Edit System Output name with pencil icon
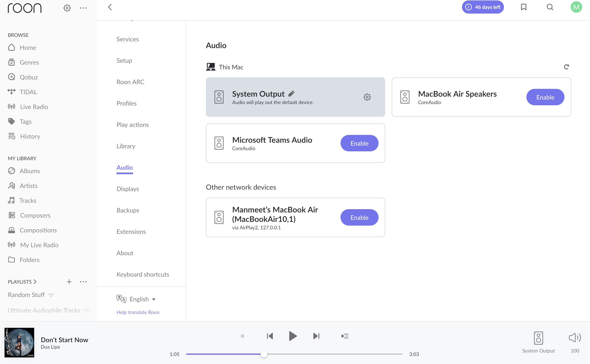Image resolution: width=590 pixels, height=364 pixels. tap(292, 93)
